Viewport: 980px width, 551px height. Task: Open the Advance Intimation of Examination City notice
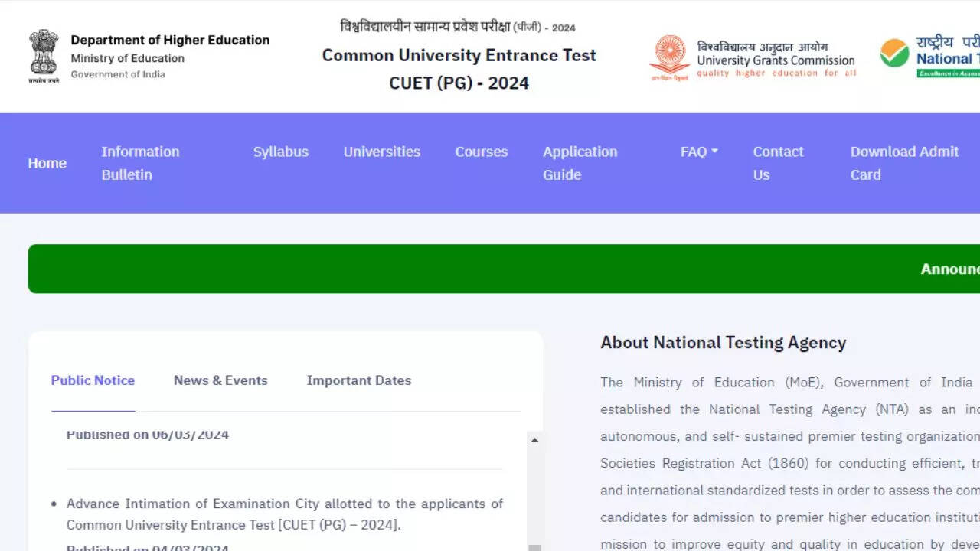click(284, 514)
